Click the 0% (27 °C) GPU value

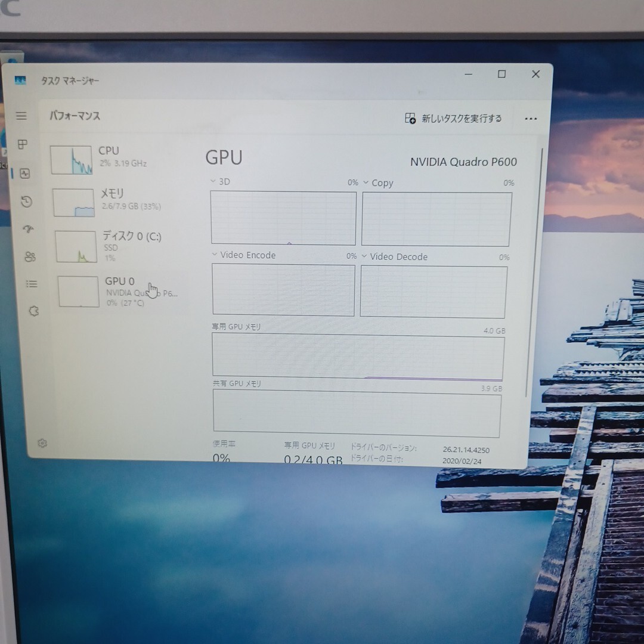pos(125,303)
